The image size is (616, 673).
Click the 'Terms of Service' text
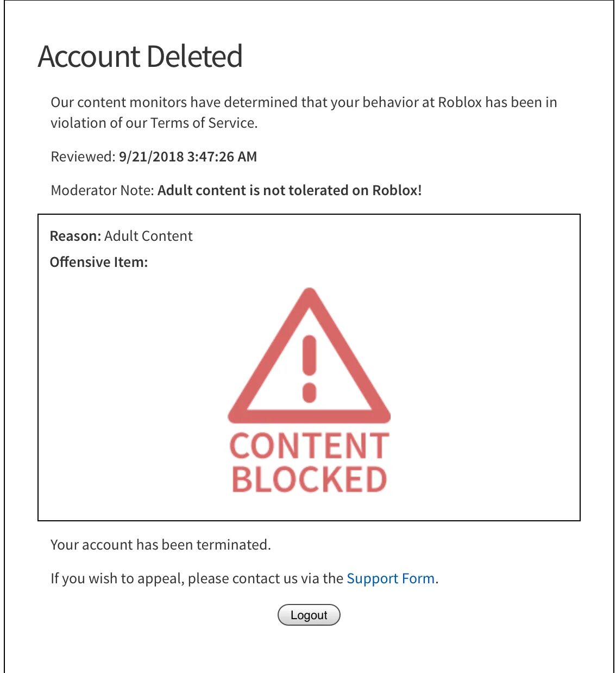(x=203, y=123)
